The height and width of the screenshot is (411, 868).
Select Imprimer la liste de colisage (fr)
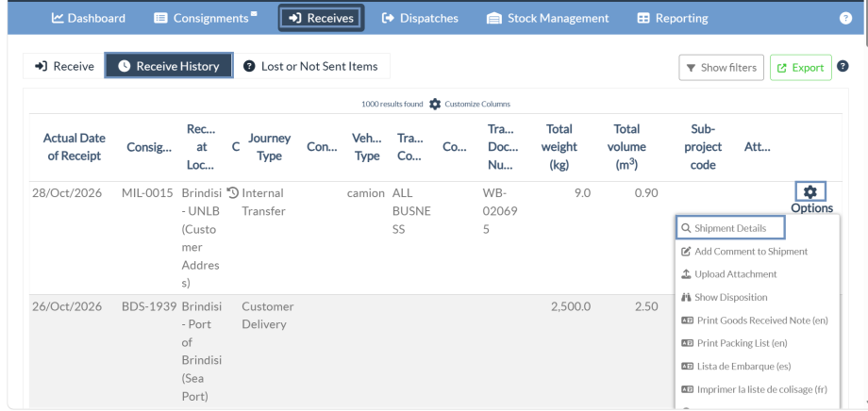[x=754, y=389]
